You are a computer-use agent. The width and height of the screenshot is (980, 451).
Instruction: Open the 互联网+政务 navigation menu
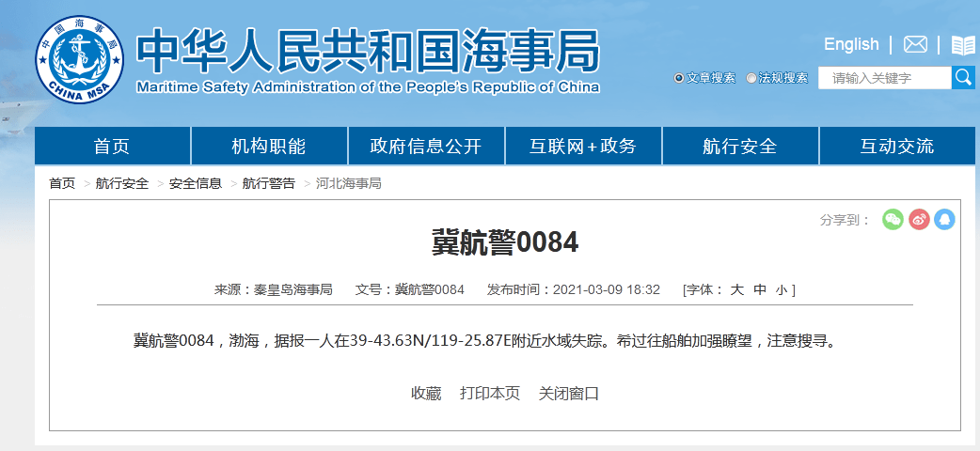[583, 146]
